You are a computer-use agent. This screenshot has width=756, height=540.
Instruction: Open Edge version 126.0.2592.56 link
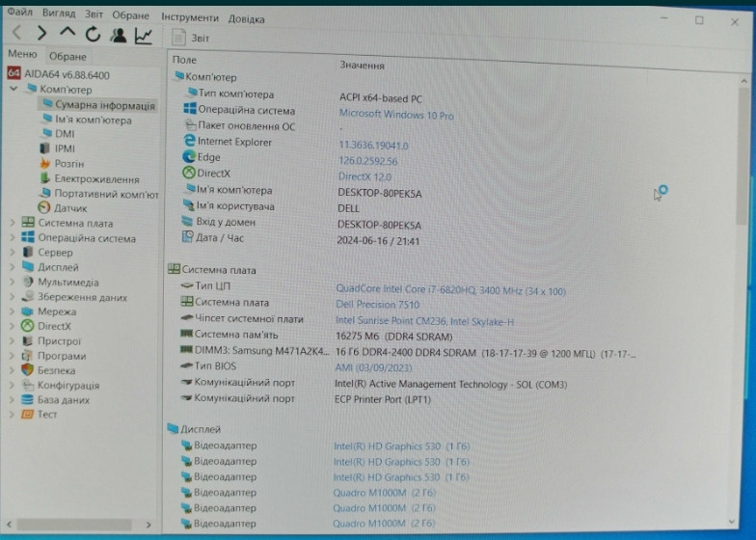368,161
